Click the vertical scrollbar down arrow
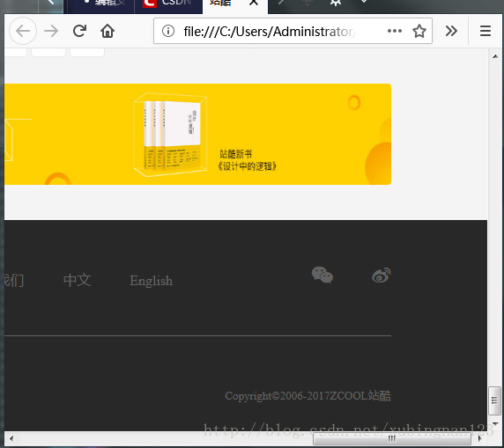The image size is (504, 448). [495, 424]
